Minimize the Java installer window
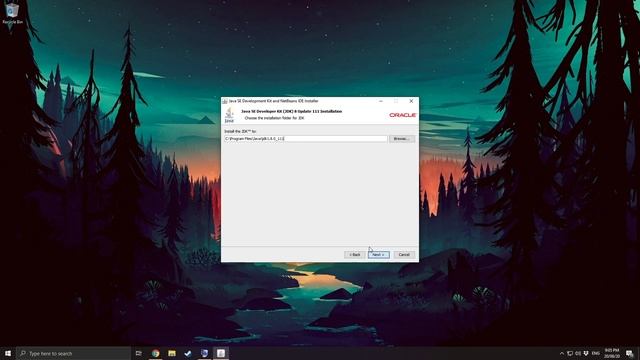640x360 pixels. (381, 101)
